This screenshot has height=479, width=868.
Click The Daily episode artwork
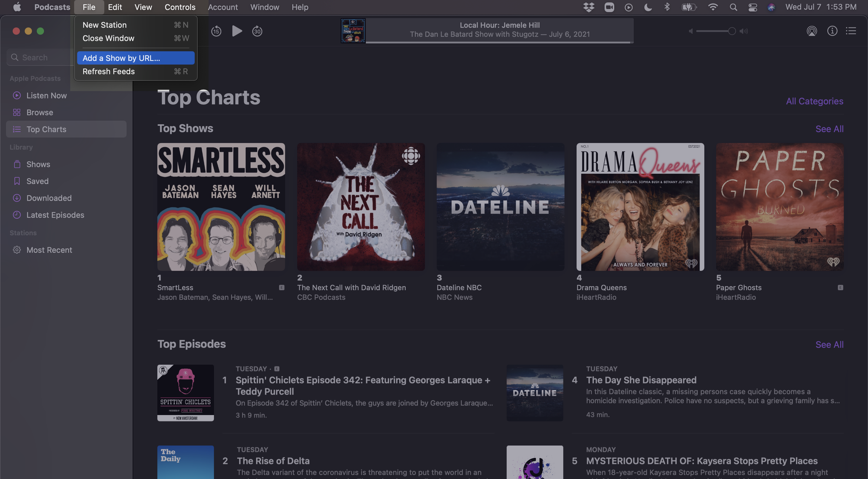coord(185,462)
